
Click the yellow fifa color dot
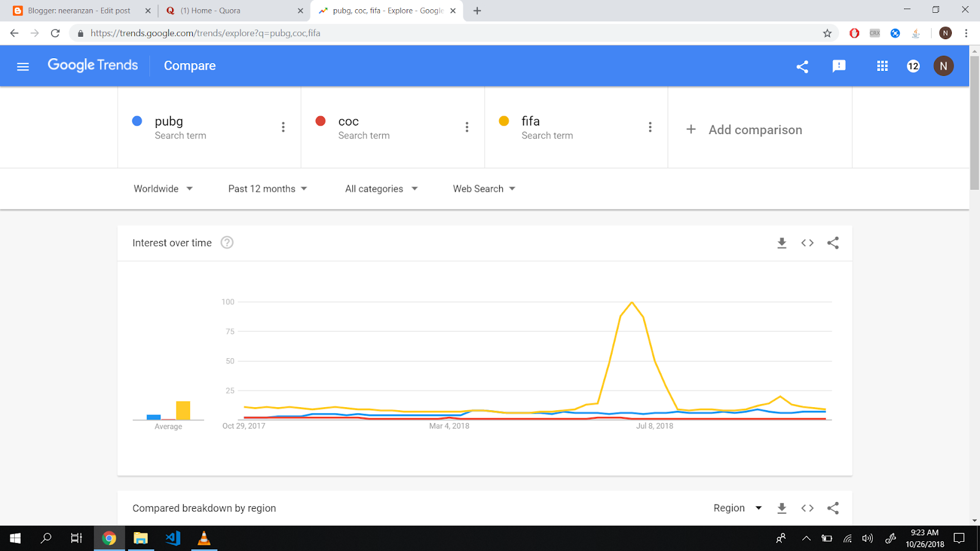pos(504,121)
